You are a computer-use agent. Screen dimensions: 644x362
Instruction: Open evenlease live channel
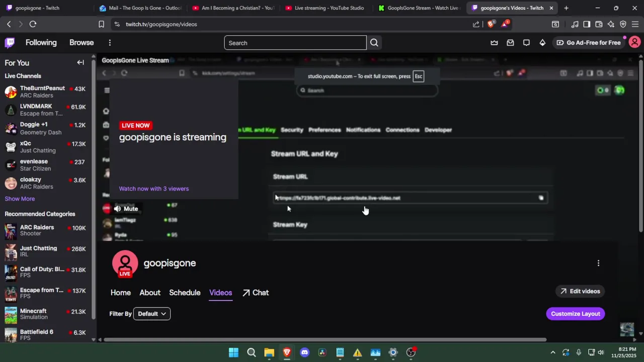[x=46, y=165]
